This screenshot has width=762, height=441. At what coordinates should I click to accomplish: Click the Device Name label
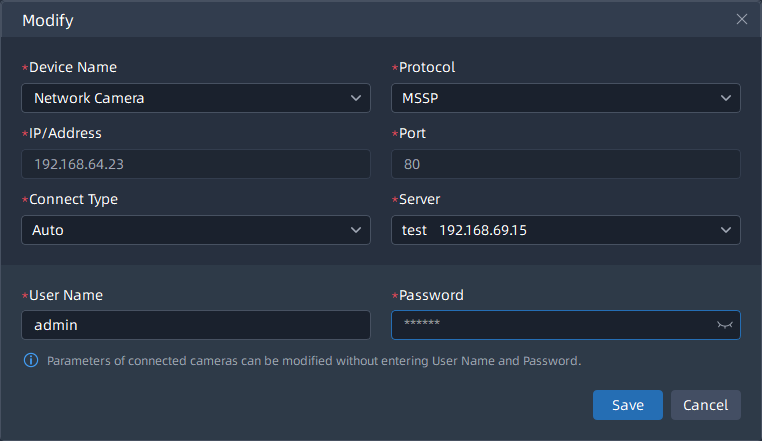[72, 67]
